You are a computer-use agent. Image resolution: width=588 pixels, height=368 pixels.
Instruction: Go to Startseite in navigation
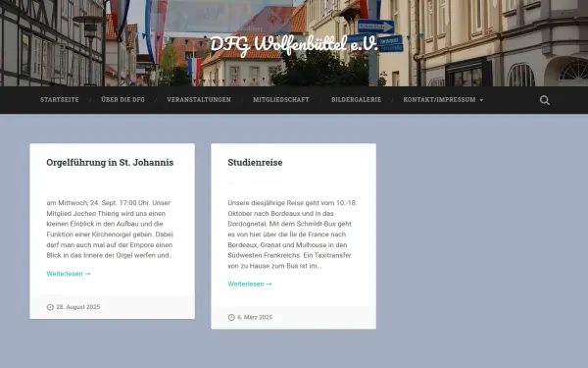tap(60, 99)
